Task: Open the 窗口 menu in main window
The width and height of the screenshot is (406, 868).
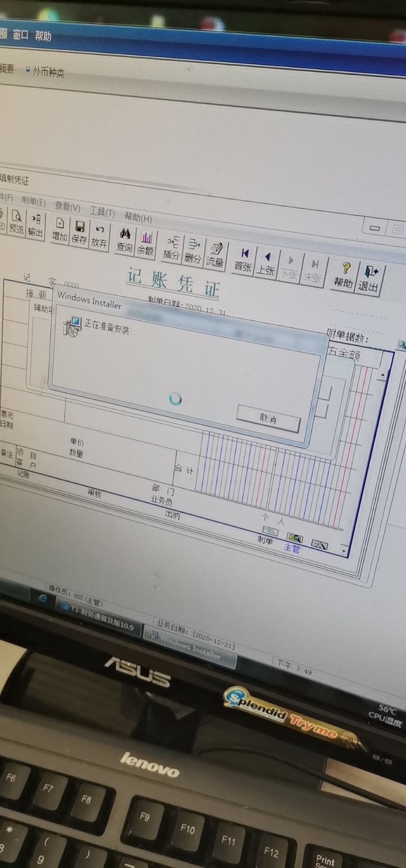Action: pos(20,34)
